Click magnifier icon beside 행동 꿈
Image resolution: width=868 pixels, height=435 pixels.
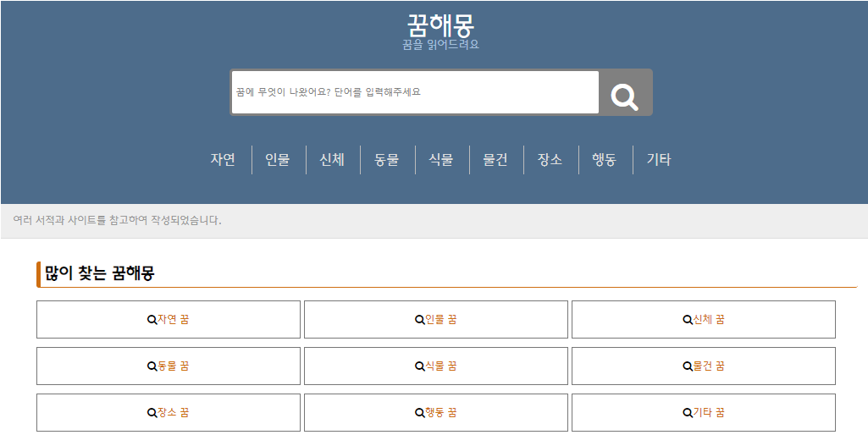pyautogui.click(x=420, y=413)
